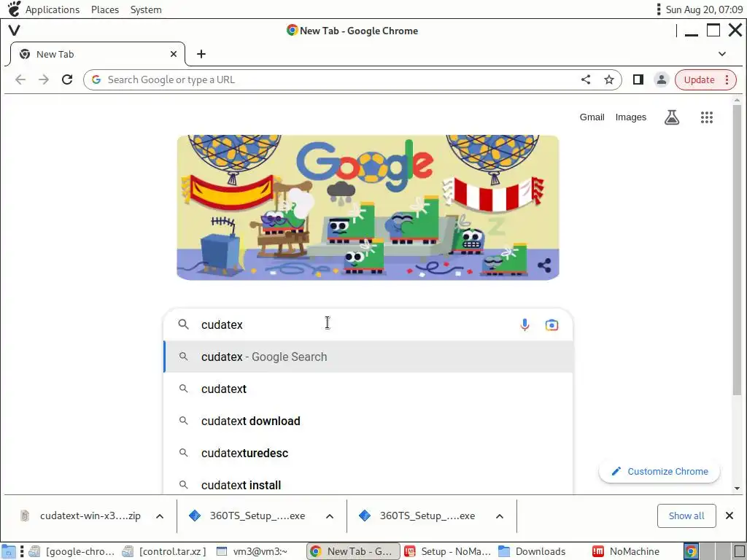Open a new tab with plus icon

201,54
